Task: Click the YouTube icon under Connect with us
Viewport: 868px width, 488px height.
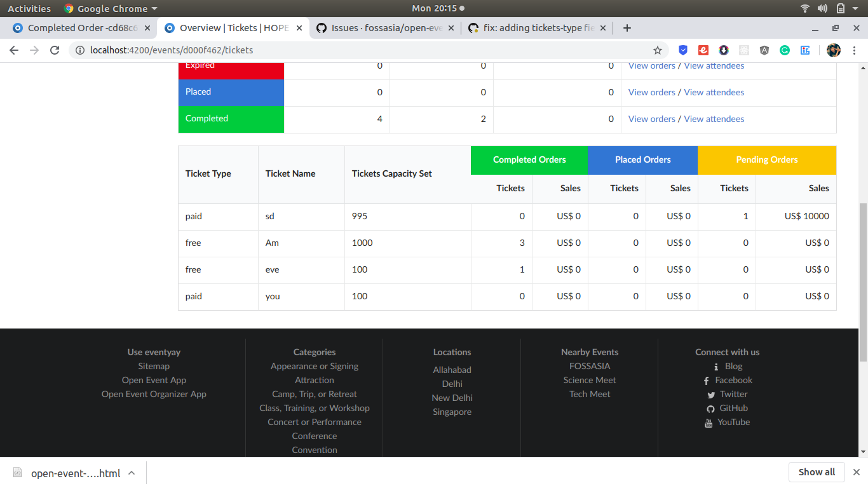Action: 709,423
